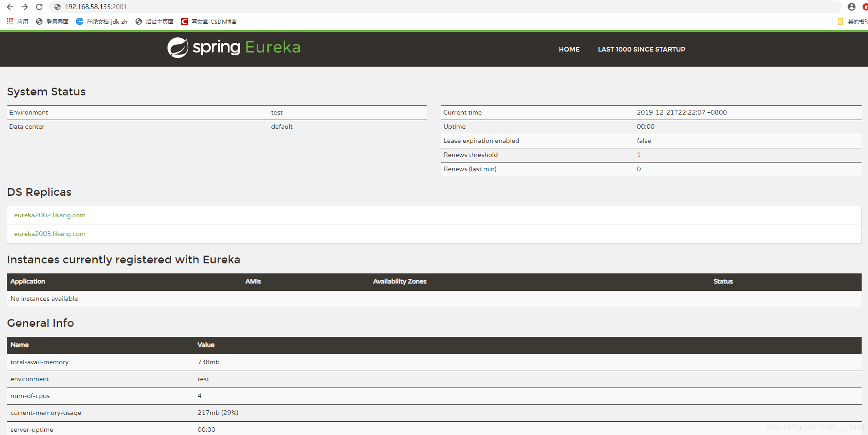Viewport: 868px width, 435px height.
Task: Click the 738mb memory value
Action: click(x=208, y=362)
